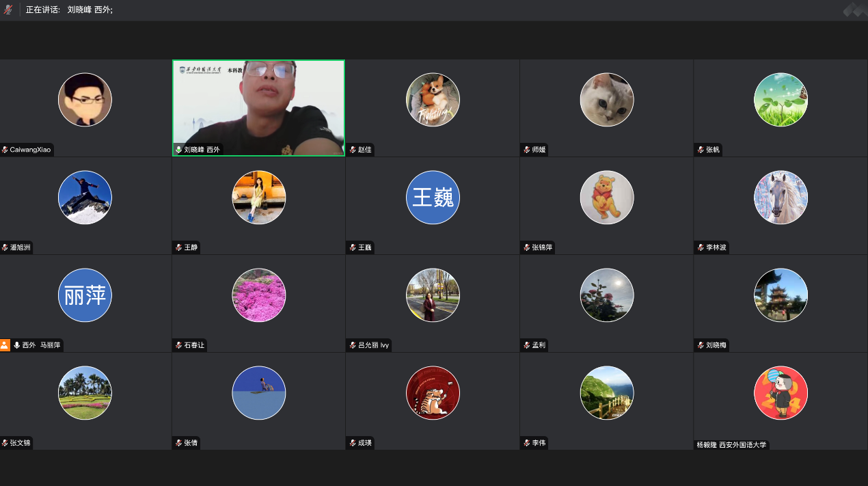This screenshot has height=486, width=868.
Task: Click the layout icon at top-right corner
Action: tap(854, 10)
